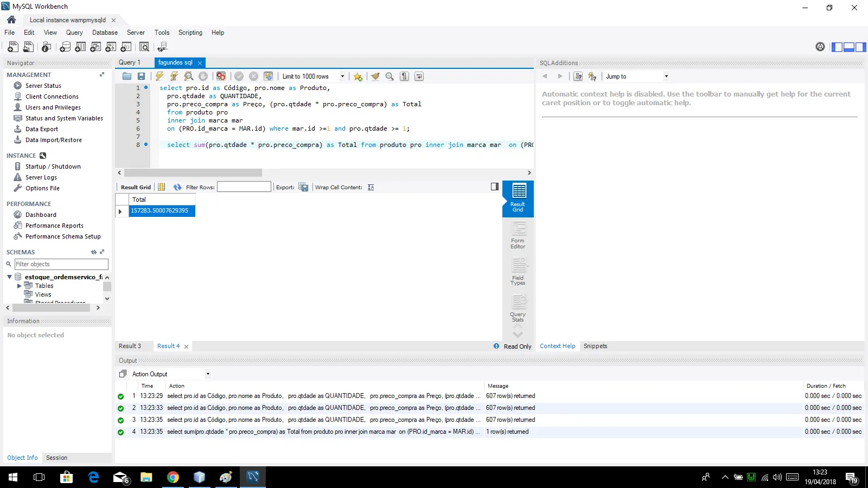Expand the Management section panel
The width and height of the screenshot is (868, 488).
(101, 75)
